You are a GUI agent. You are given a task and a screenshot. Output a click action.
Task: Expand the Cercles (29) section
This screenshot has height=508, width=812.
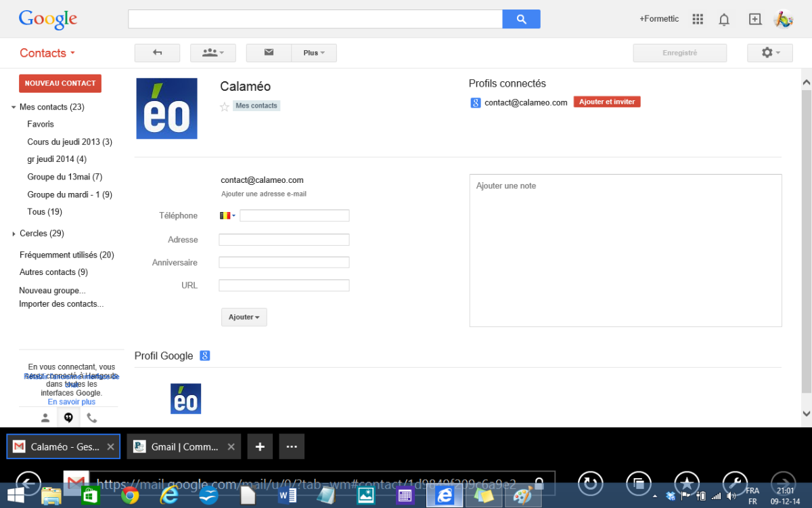[14, 234]
